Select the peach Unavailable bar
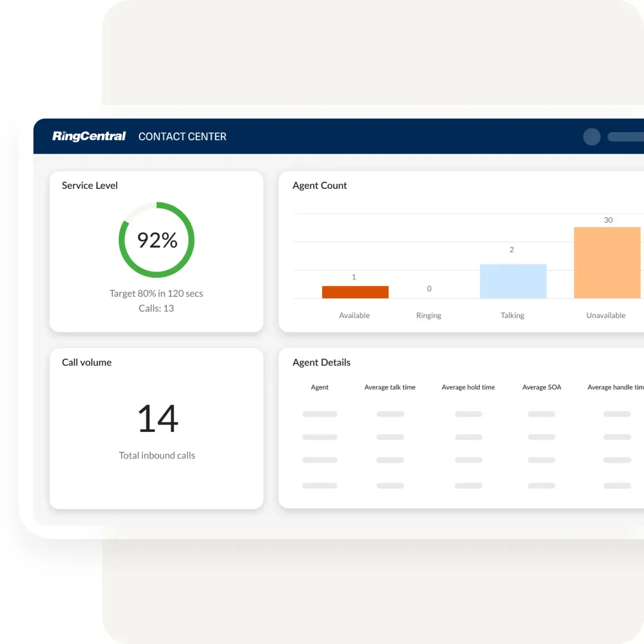The height and width of the screenshot is (644, 644). 607,262
